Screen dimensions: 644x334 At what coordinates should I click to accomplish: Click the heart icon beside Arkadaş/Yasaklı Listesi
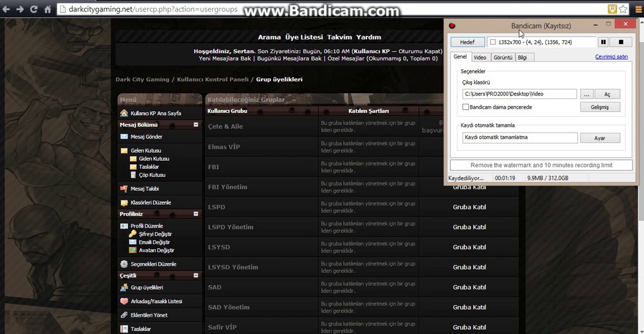124,301
